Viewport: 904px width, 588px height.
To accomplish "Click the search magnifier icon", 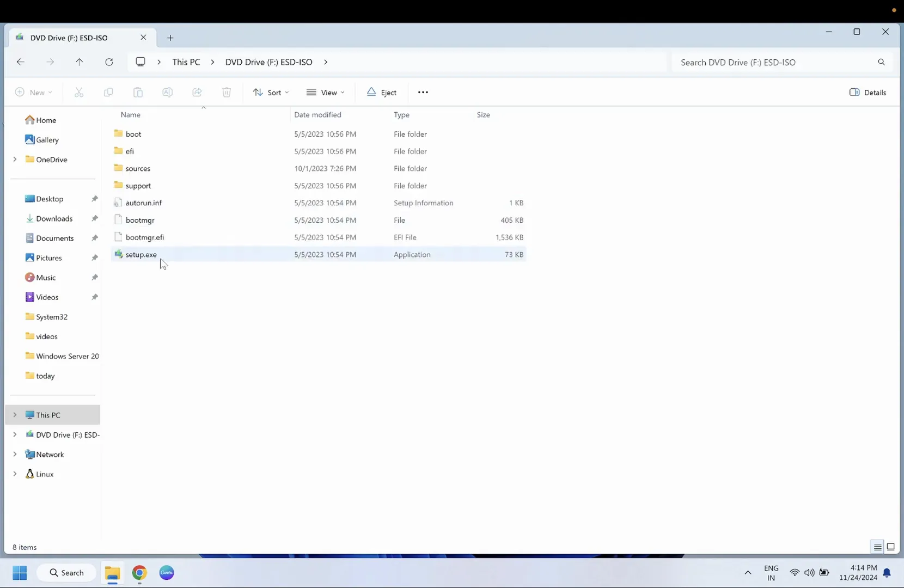I will [x=881, y=62].
